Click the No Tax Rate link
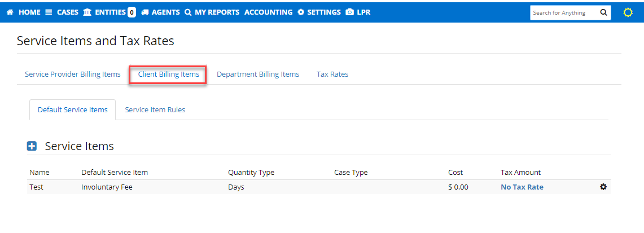The image size is (644, 233). [x=522, y=187]
